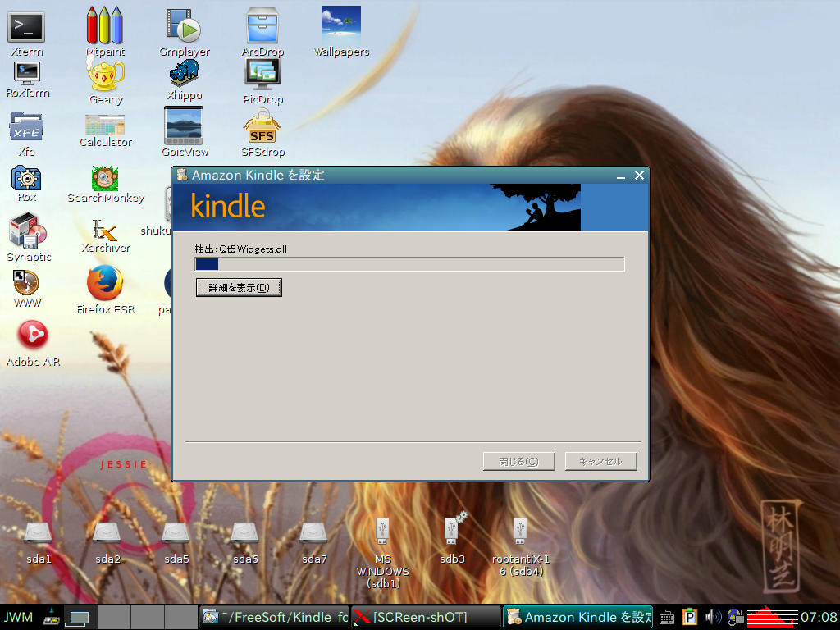Open Xarchiver desktop icon
Screen dimensions: 840x630
tap(105, 230)
